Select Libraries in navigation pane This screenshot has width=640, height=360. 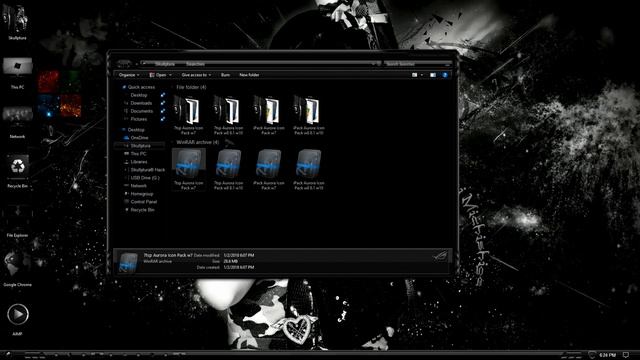[x=139, y=162]
